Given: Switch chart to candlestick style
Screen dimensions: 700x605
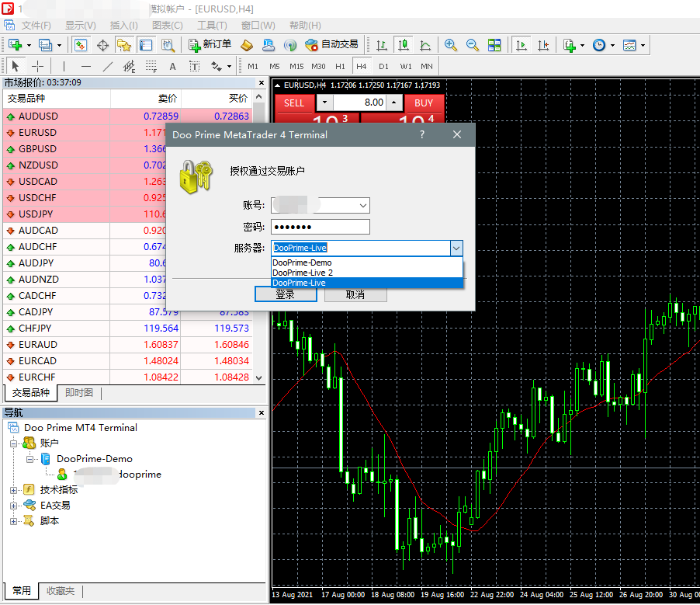Looking at the screenshot, I should 404,45.
